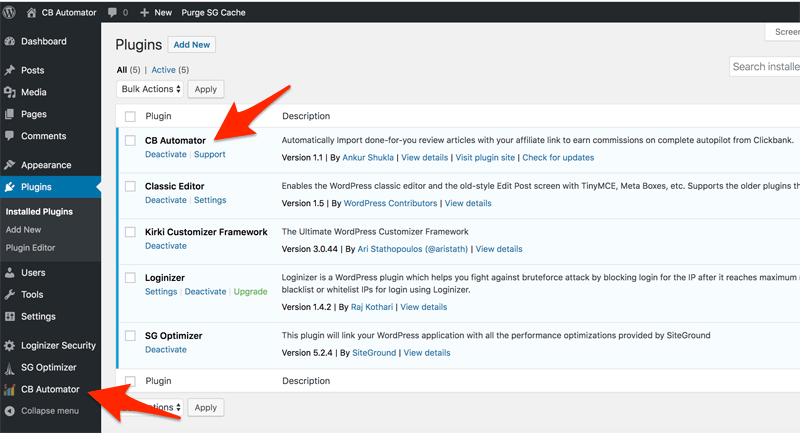Click the search installed plugins field
Screen dimensions: 800x433
point(765,67)
